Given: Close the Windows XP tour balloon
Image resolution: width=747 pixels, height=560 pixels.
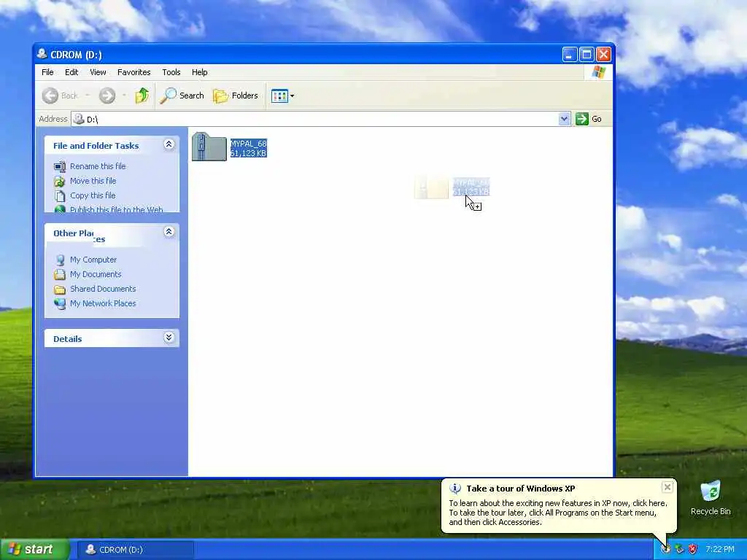Looking at the screenshot, I should coord(667,486).
